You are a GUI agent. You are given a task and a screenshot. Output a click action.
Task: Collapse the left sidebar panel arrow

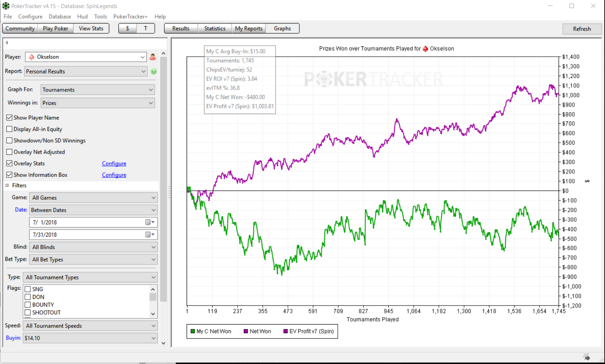point(7,42)
